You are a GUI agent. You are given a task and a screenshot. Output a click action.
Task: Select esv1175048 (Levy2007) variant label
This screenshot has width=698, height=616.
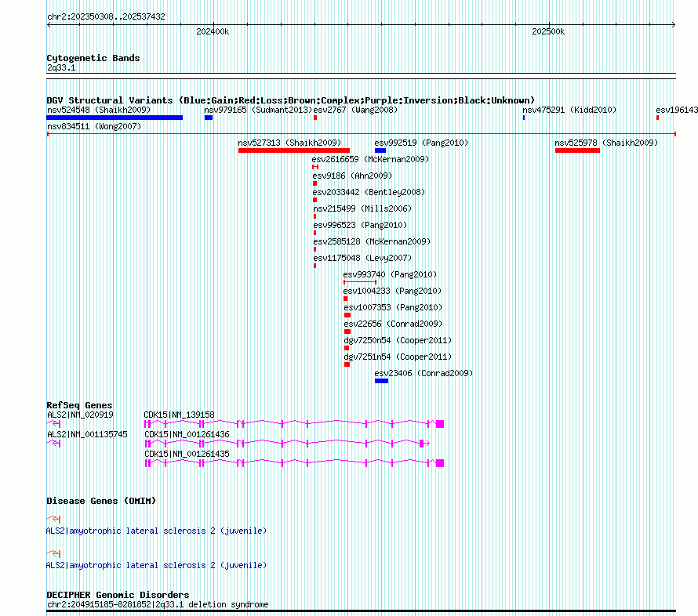tap(362, 258)
